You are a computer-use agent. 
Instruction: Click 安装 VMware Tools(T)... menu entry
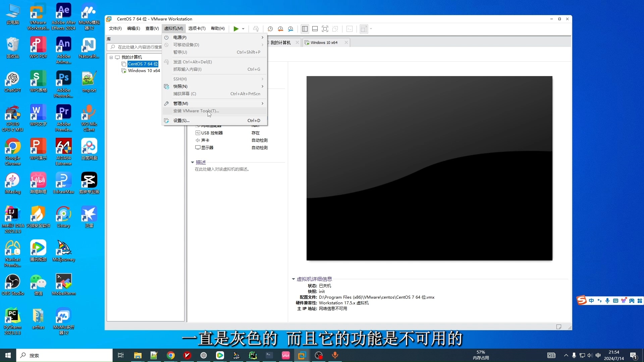coord(215,111)
